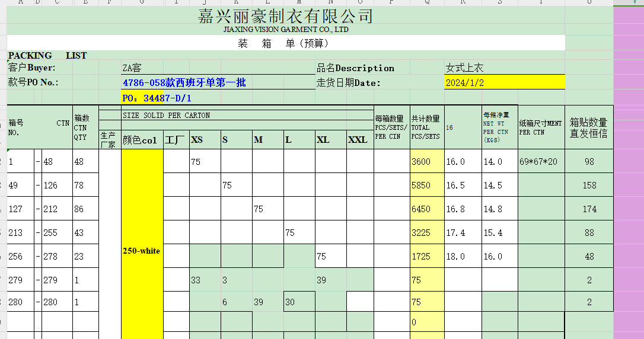The image size is (644, 339).
Task: Select the carton size cell 69*67*20
Action: [541, 162]
